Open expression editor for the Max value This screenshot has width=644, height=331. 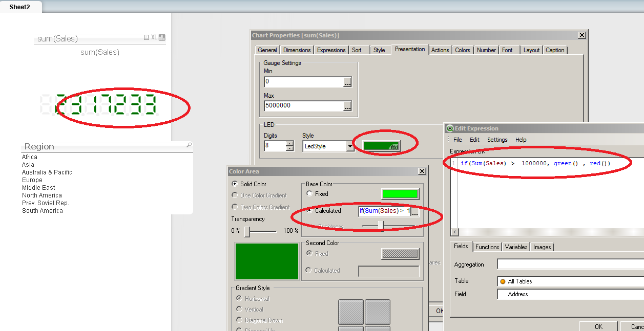(347, 106)
